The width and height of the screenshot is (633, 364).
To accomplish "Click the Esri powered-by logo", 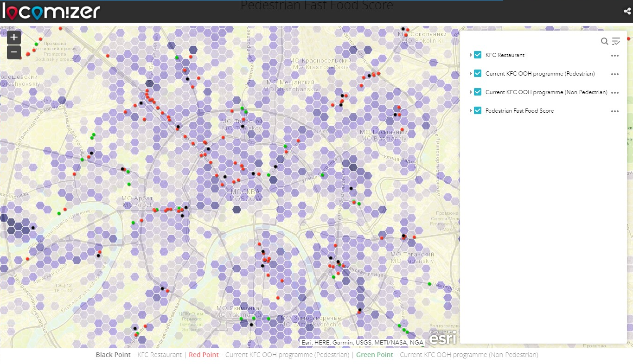I will tap(442, 337).
